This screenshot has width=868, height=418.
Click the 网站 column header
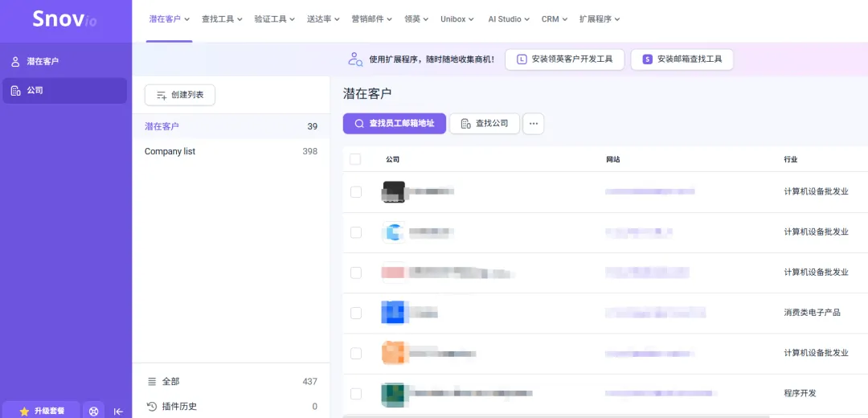(612, 159)
